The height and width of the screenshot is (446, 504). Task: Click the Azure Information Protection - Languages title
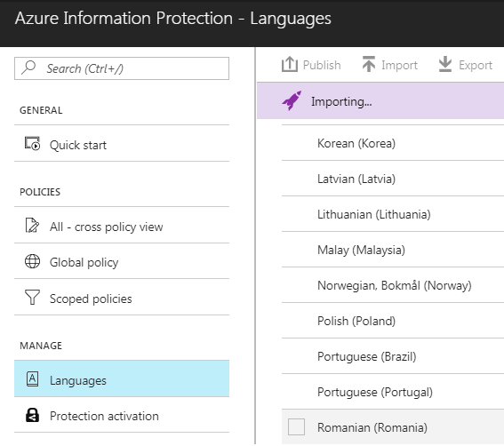(173, 19)
